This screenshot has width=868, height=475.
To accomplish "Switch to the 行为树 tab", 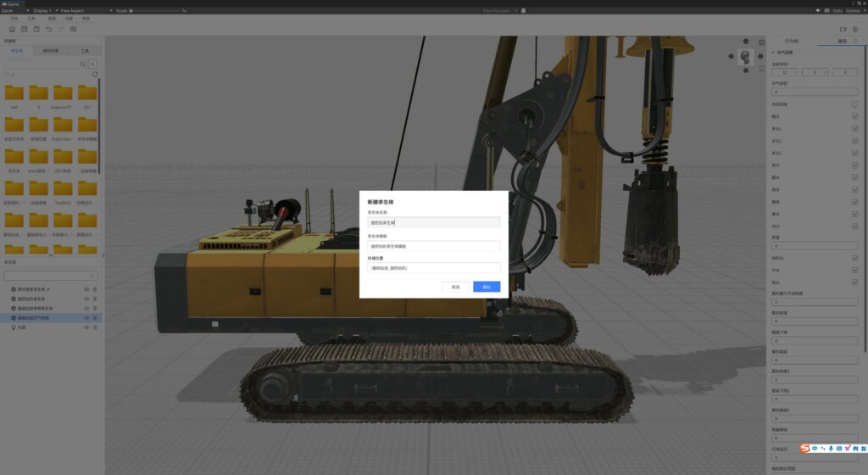I will coord(791,41).
